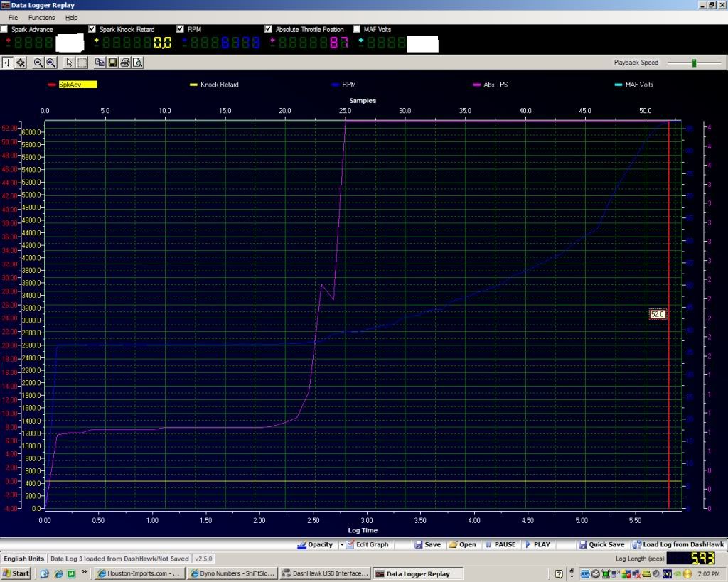This screenshot has width=728, height=582.
Task: Click the Edit Graph button
Action: 368,544
